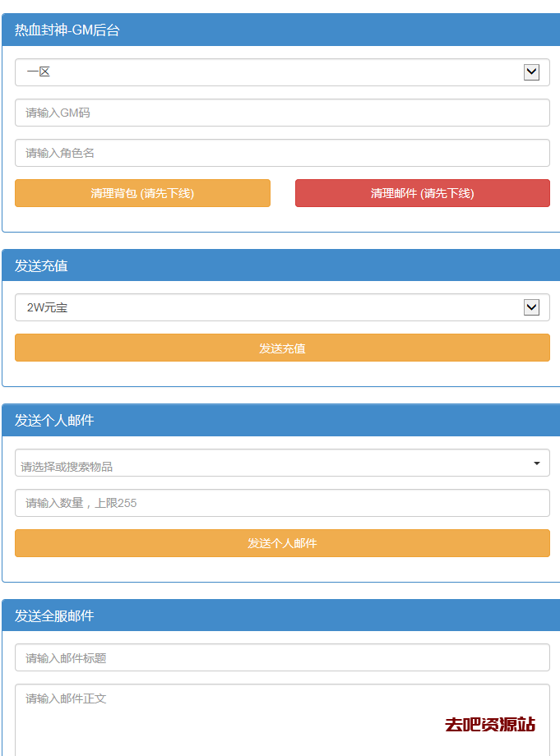Viewport: 560px width, 756px height.
Task: Focus the 请输入邮件标题 input field
Action: click(282, 657)
